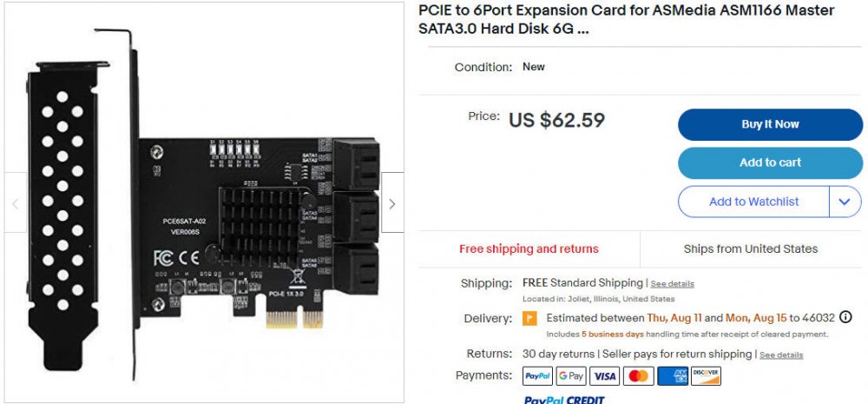This screenshot has width=868, height=404.
Task: Click the orange delivery flag icon
Action: click(529, 319)
